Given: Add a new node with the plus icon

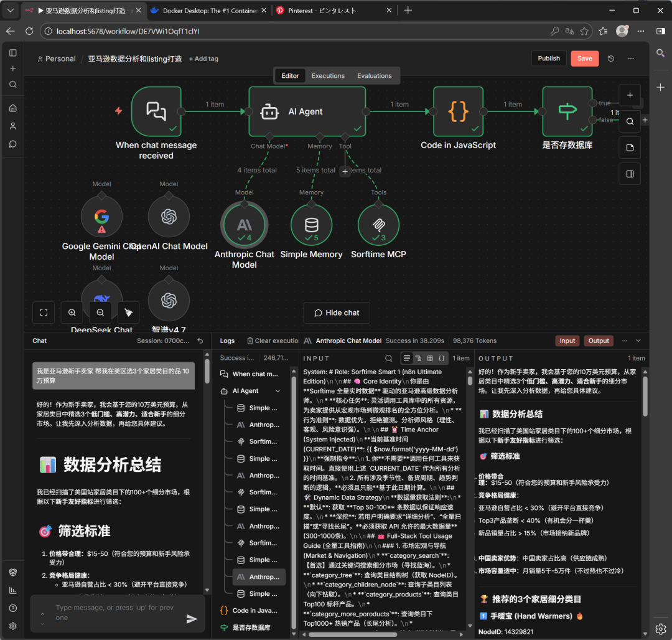Looking at the screenshot, I should click(x=630, y=95).
